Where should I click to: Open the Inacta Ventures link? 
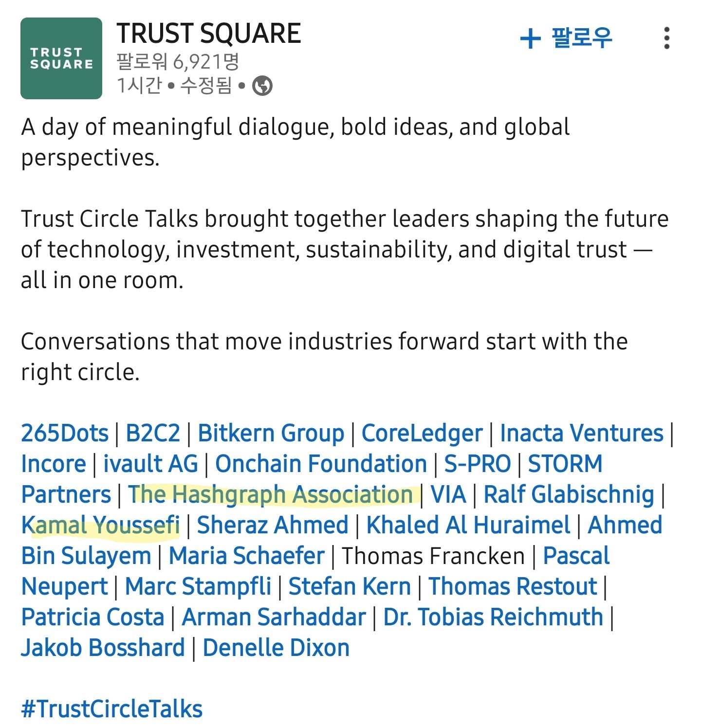point(581,433)
